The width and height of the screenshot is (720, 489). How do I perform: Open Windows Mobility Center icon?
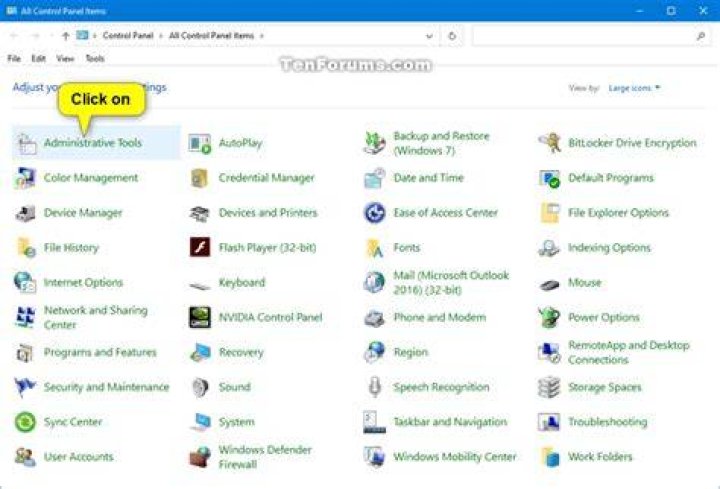tap(375, 457)
